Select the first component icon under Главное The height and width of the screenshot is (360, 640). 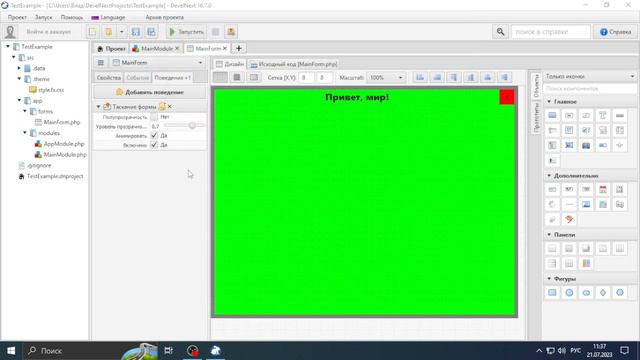tap(552, 116)
